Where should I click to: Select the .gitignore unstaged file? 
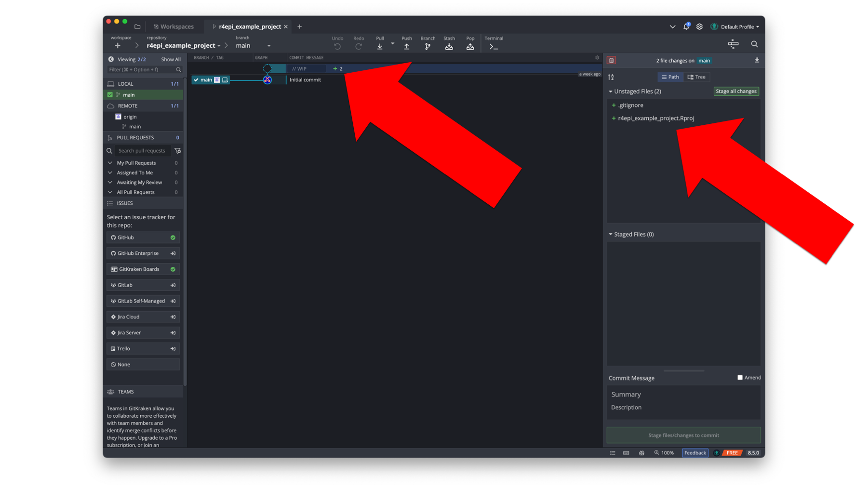pos(683,105)
